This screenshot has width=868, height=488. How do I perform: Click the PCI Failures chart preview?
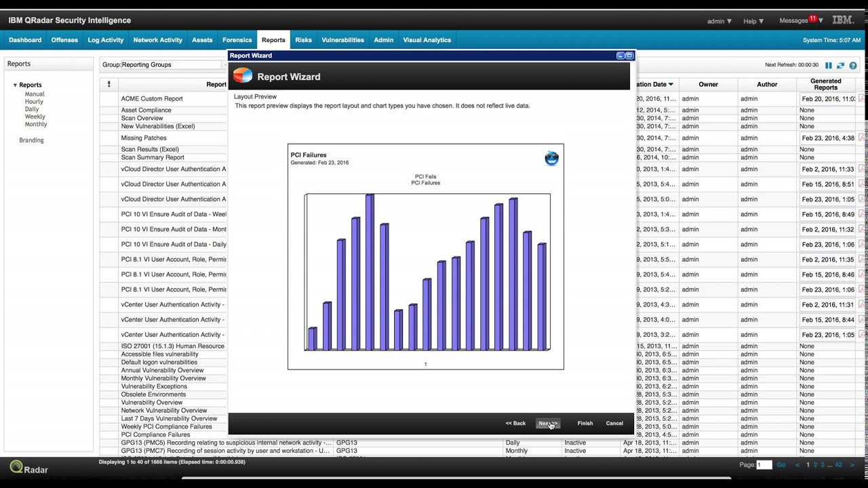click(x=426, y=256)
